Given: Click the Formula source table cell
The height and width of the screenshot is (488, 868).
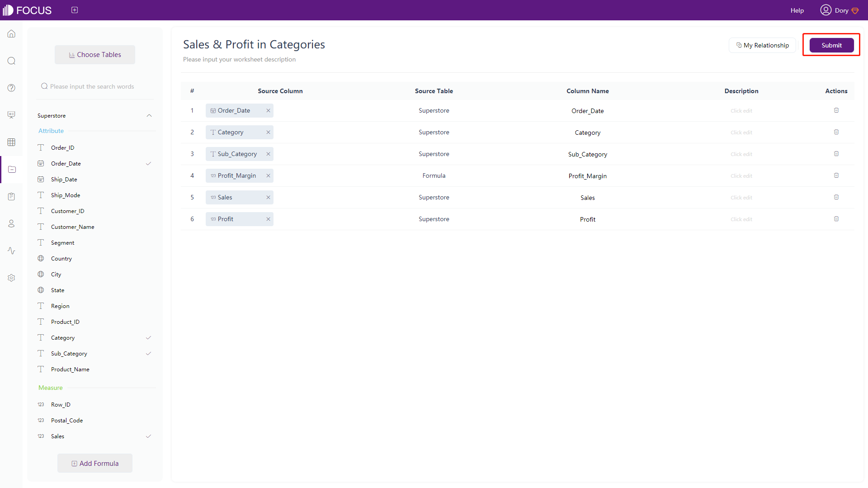Looking at the screenshot, I should [x=434, y=175].
